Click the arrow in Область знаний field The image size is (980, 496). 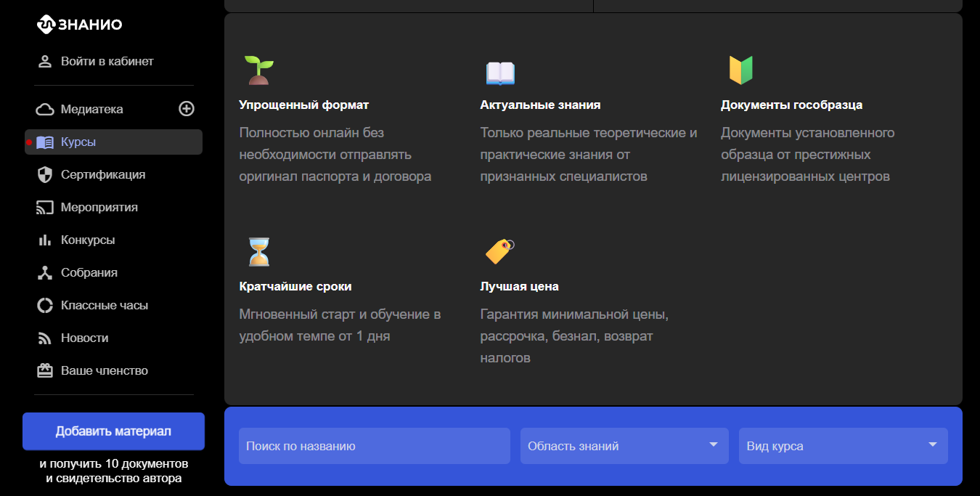coord(714,444)
